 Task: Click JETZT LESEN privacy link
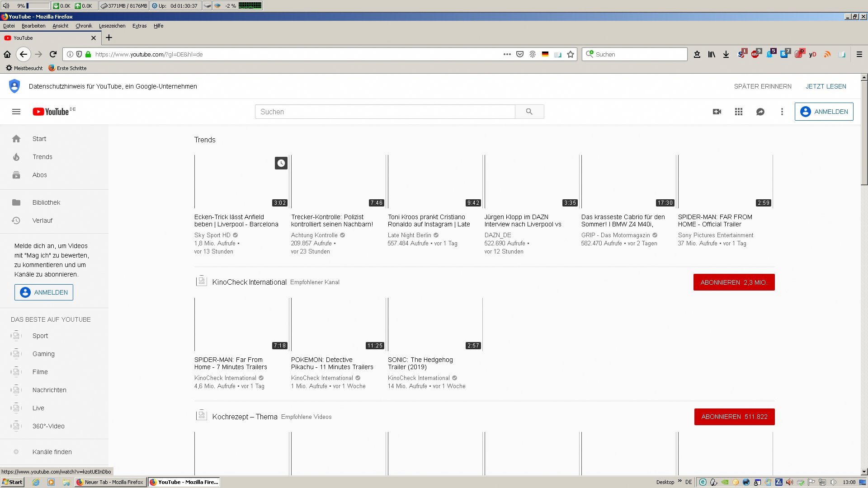826,86
